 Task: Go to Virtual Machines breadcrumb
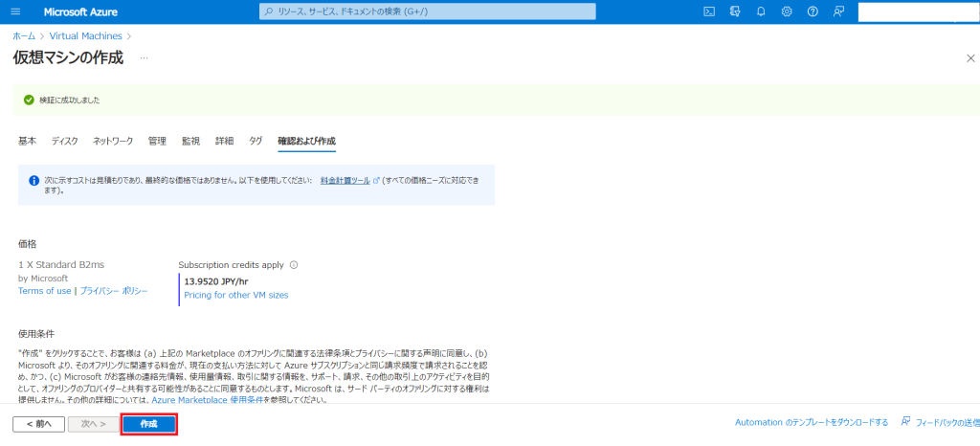coord(85,36)
